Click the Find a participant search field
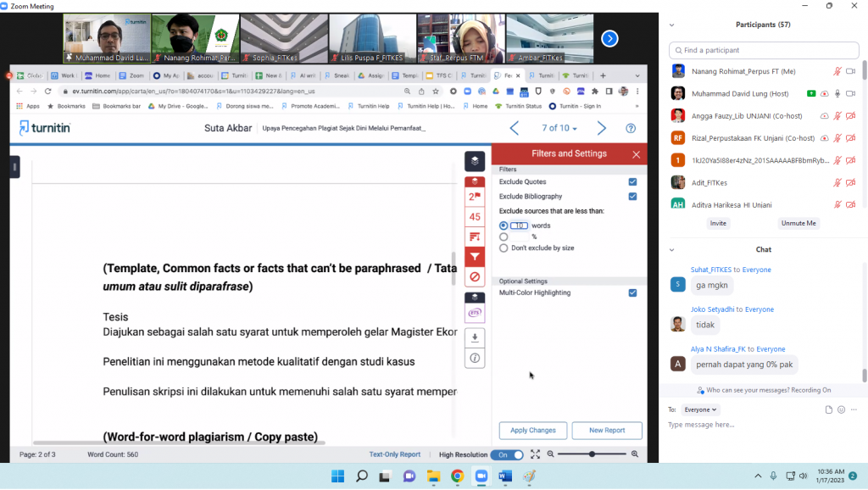 pyautogui.click(x=767, y=50)
